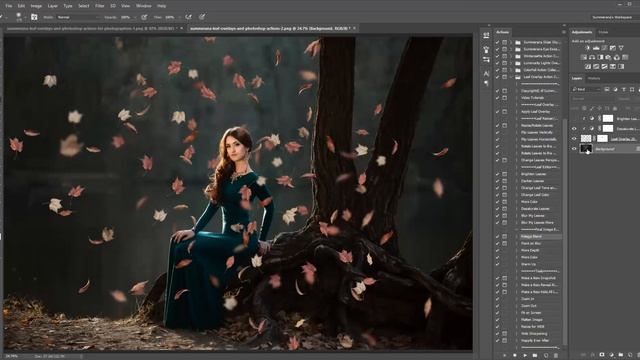Open the layer filter Kind dropdown

click(x=586, y=89)
